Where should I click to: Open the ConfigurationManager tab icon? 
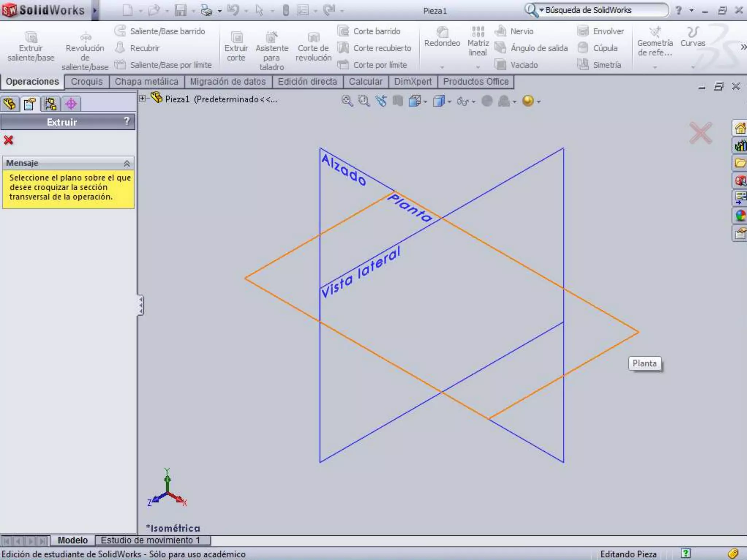pos(50,104)
